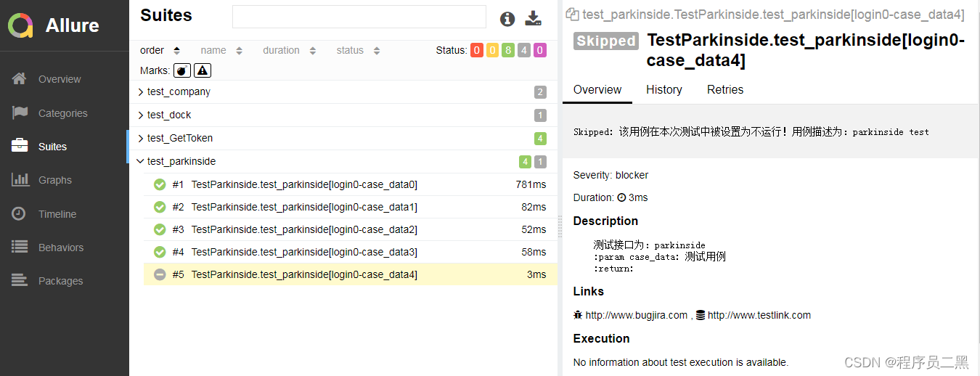Screen dimensions: 980x376
Task: Select test #1 login0-case_data0
Action: pyautogui.click(x=351, y=184)
